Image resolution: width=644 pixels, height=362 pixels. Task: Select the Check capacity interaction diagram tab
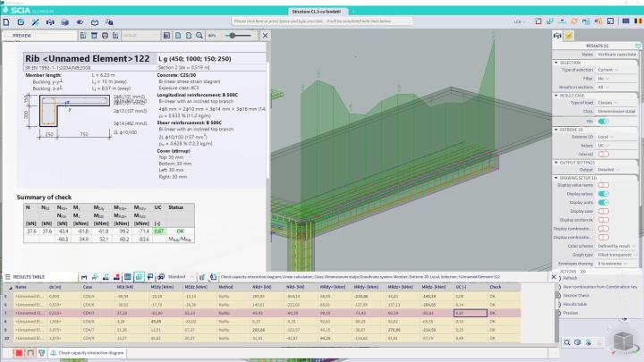(x=89, y=354)
